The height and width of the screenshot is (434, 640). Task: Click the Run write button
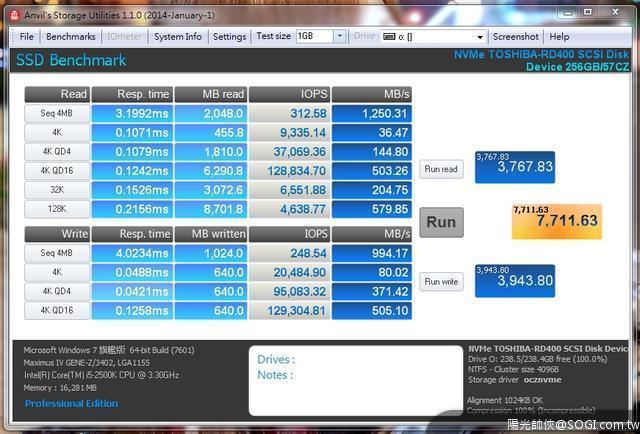[441, 281]
